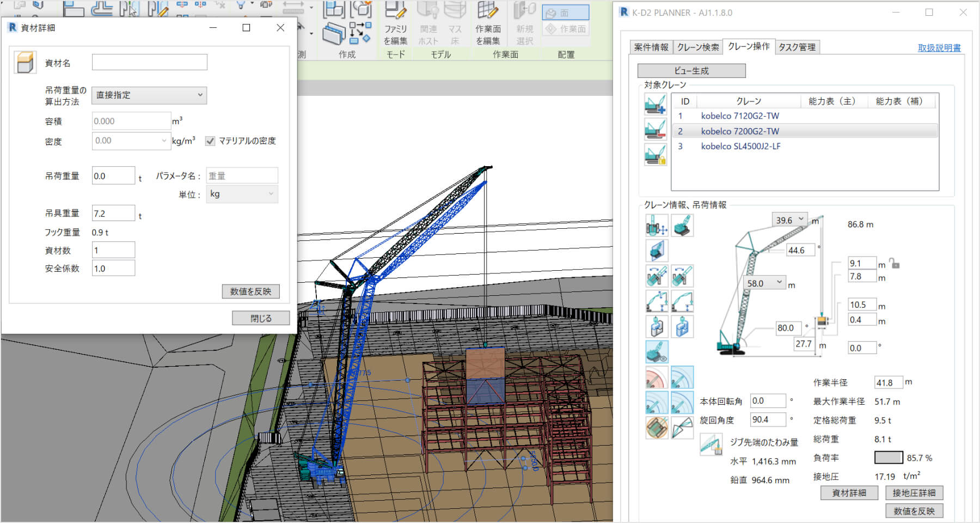This screenshot has height=523, width=980.
Task: Select the 面 placement option in the ribbon
Action: coord(566,13)
